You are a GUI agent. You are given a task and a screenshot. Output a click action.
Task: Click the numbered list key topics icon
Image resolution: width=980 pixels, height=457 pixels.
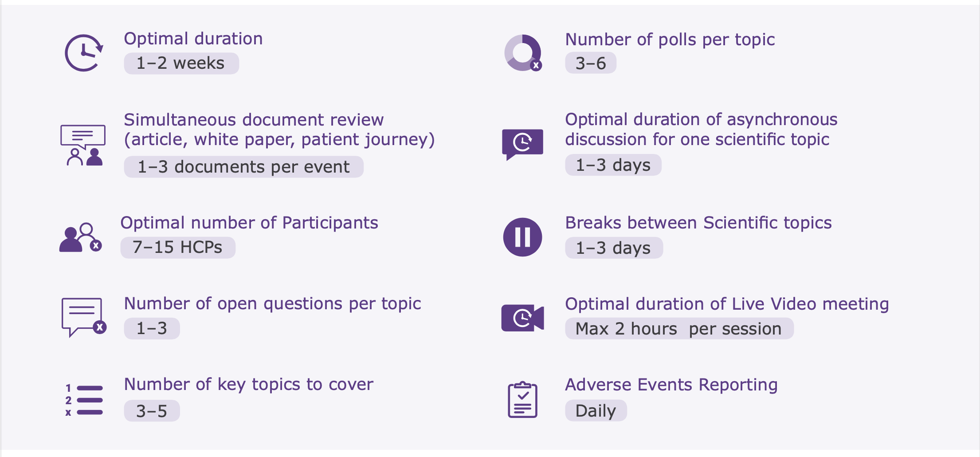(84, 400)
